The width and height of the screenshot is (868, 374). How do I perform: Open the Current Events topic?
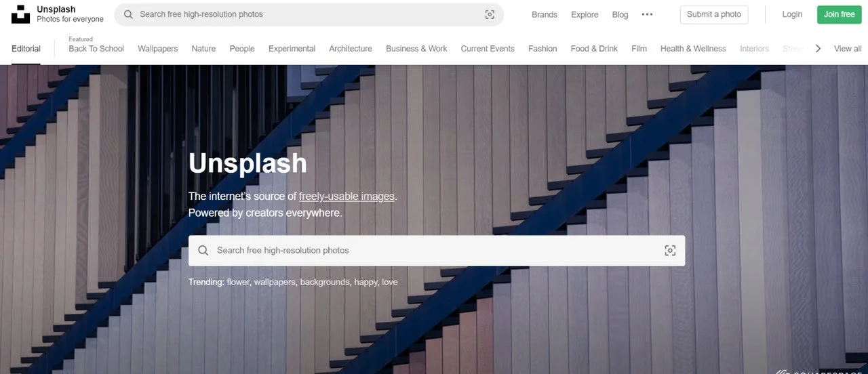point(488,49)
